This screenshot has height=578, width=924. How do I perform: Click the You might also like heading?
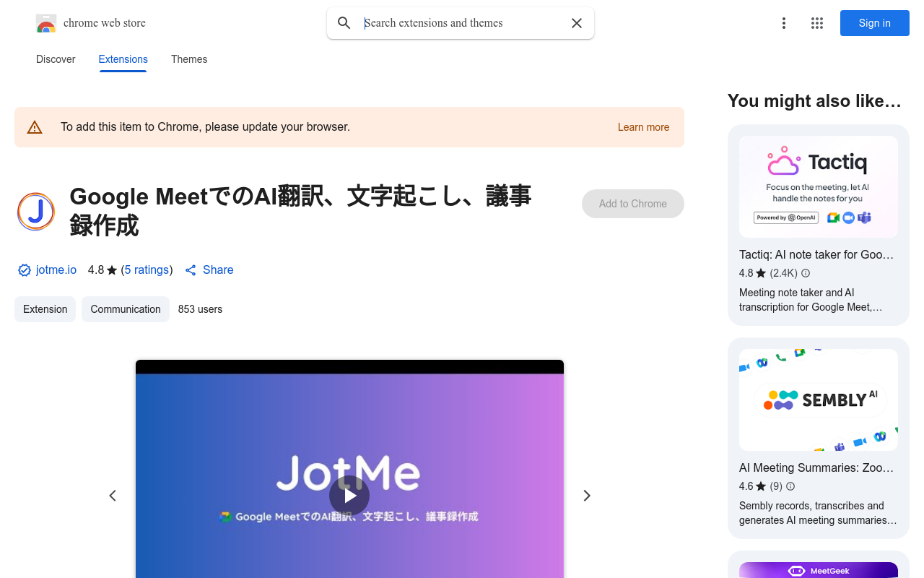pos(814,101)
